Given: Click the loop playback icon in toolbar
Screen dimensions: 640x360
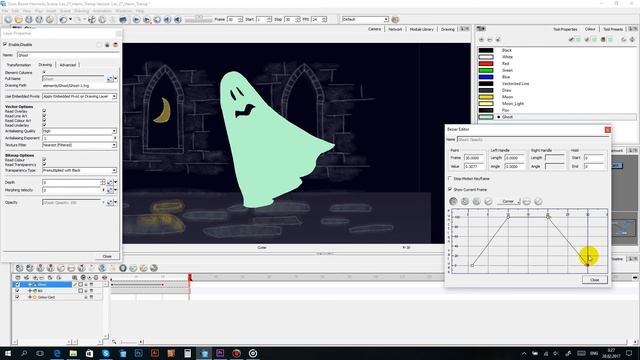Looking at the screenshot, I should point(157,20).
